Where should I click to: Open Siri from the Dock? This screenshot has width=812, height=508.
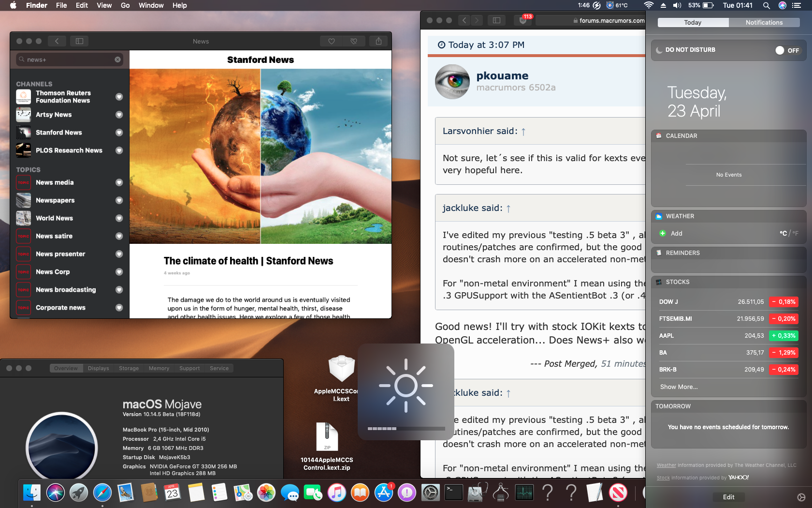pos(56,493)
